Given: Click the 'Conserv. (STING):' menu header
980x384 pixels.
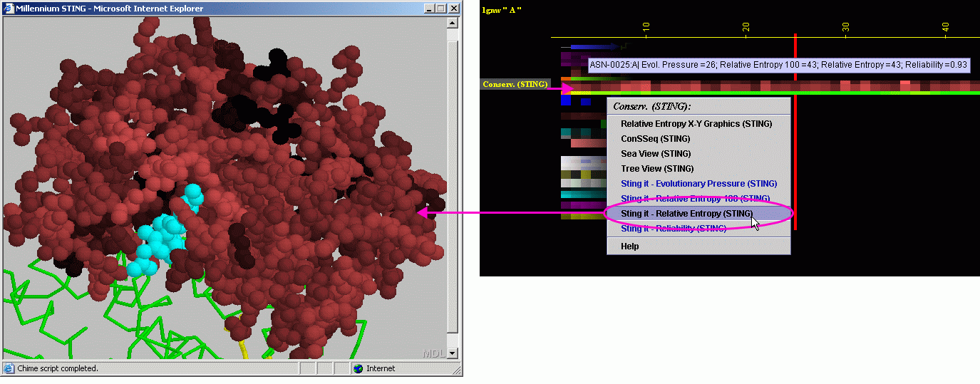Looking at the screenshot, I should click(x=651, y=106).
